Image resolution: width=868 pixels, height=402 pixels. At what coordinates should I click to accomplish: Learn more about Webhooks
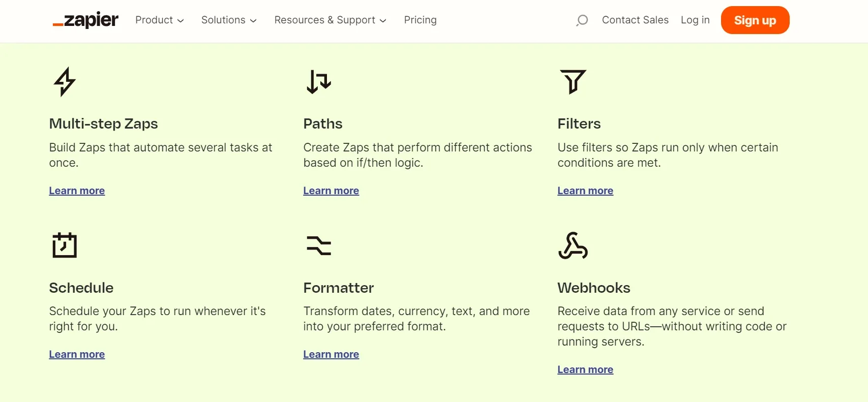click(x=585, y=369)
